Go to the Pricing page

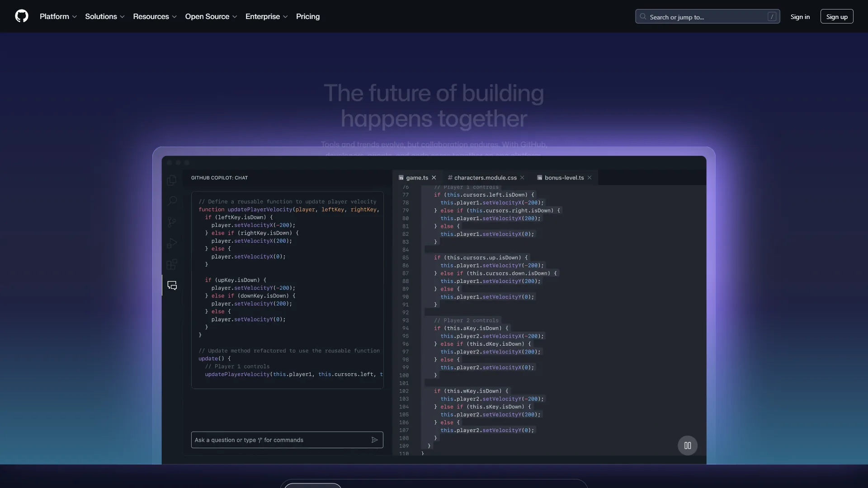pos(308,16)
